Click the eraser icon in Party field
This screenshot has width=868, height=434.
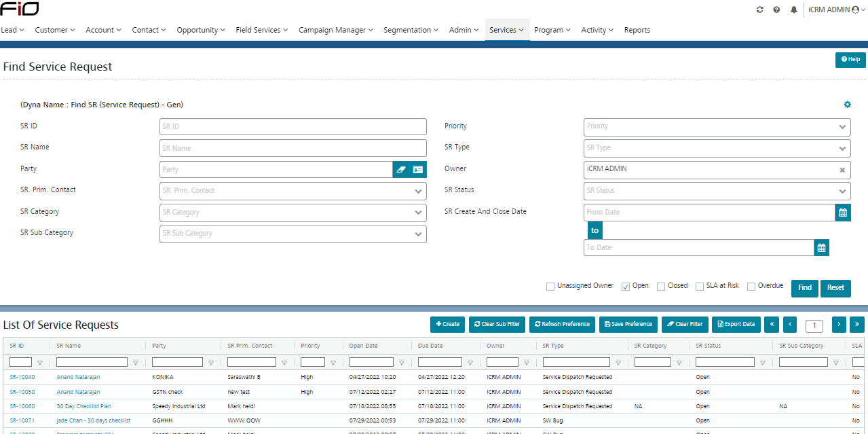click(401, 169)
